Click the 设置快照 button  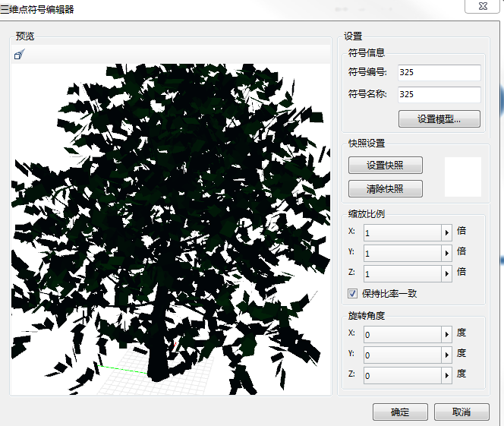click(385, 166)
